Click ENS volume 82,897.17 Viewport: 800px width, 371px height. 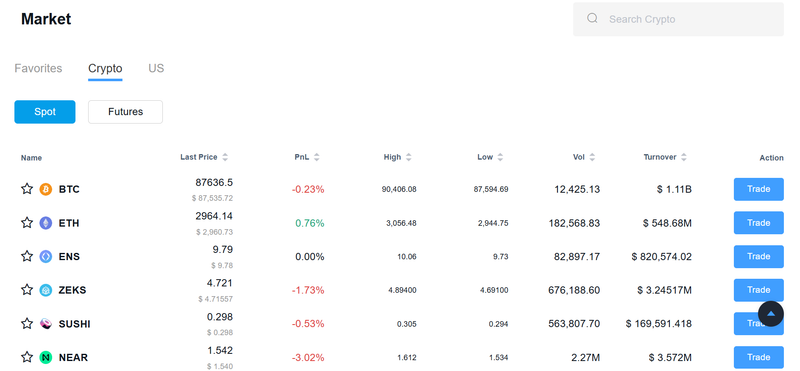tap(577, 257)
